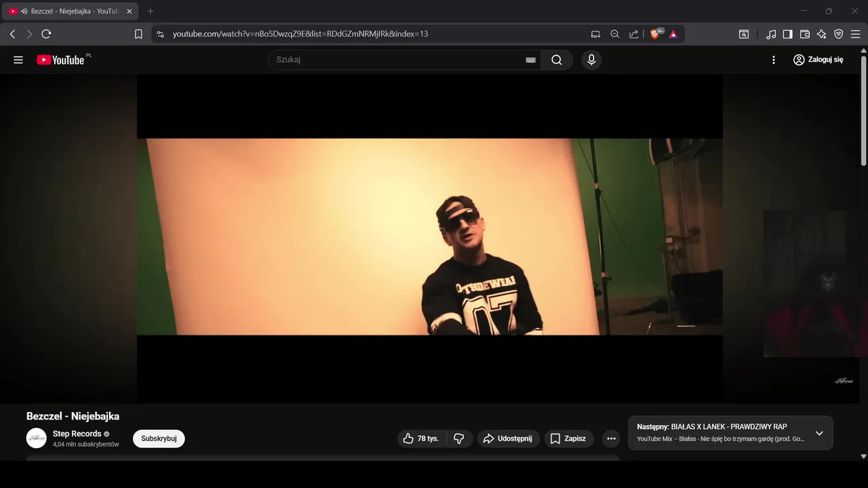Click the Zaloguj się sign-in button
This screenshot has width=868, height=488.
coord(818,60)
